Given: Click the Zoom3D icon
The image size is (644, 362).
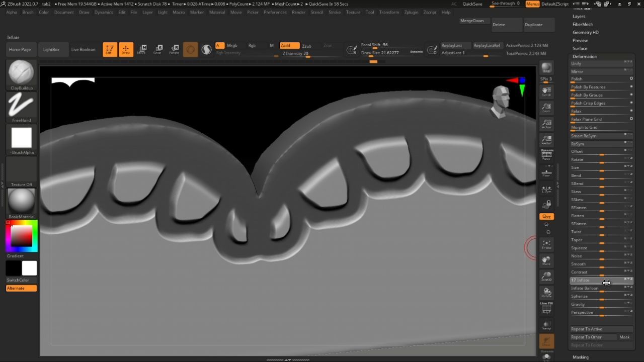Looking at the screenshot, I should pos(546,277).
